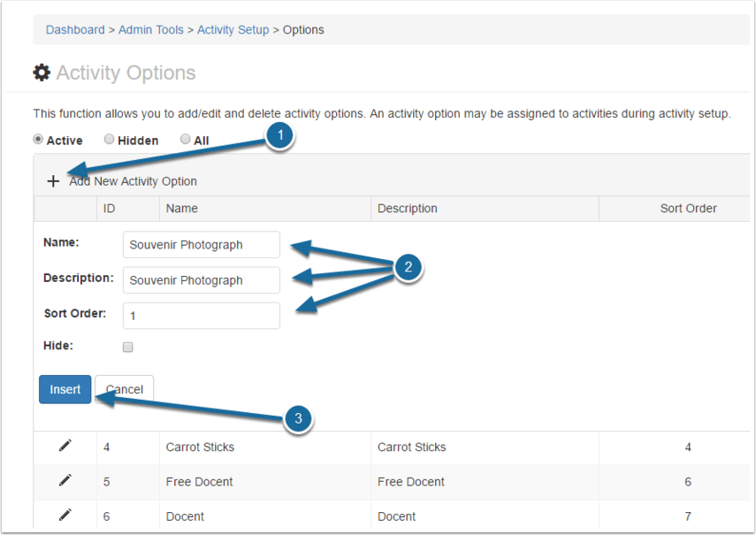
Task: Open the Dashboard breadcrumb link
Action: click(75, 30)
